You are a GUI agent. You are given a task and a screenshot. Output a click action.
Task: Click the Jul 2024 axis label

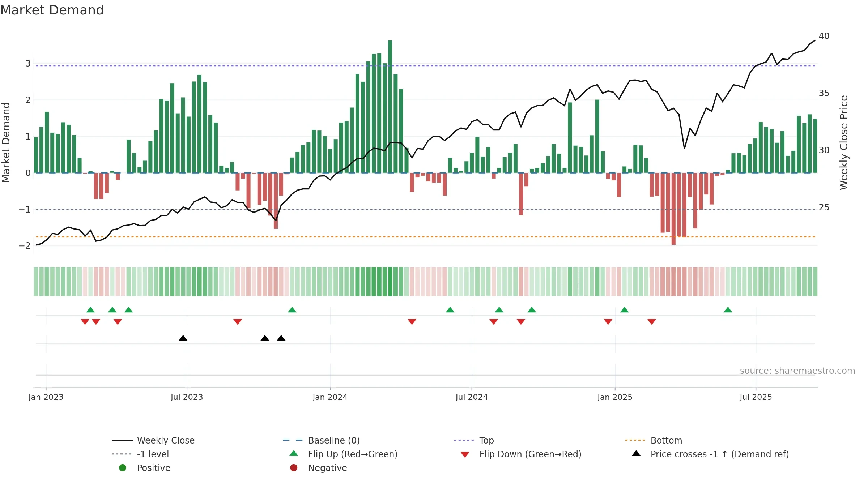pyautogui.click(x=472, y=397)
